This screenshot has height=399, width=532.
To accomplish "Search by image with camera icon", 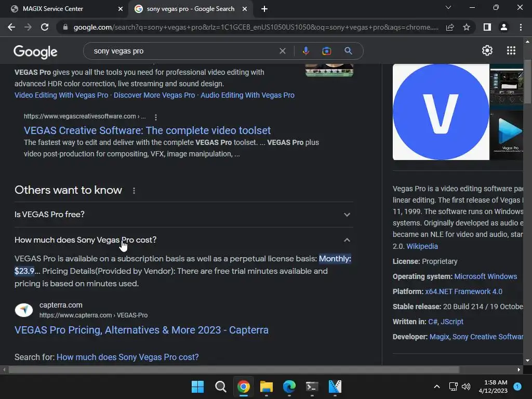I will 326,51.
